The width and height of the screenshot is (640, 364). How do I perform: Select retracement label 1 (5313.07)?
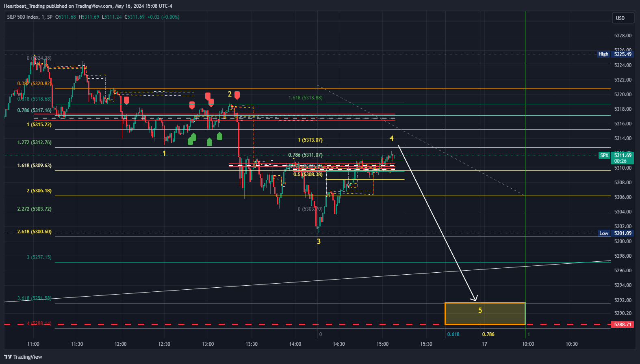click(310, 140)
